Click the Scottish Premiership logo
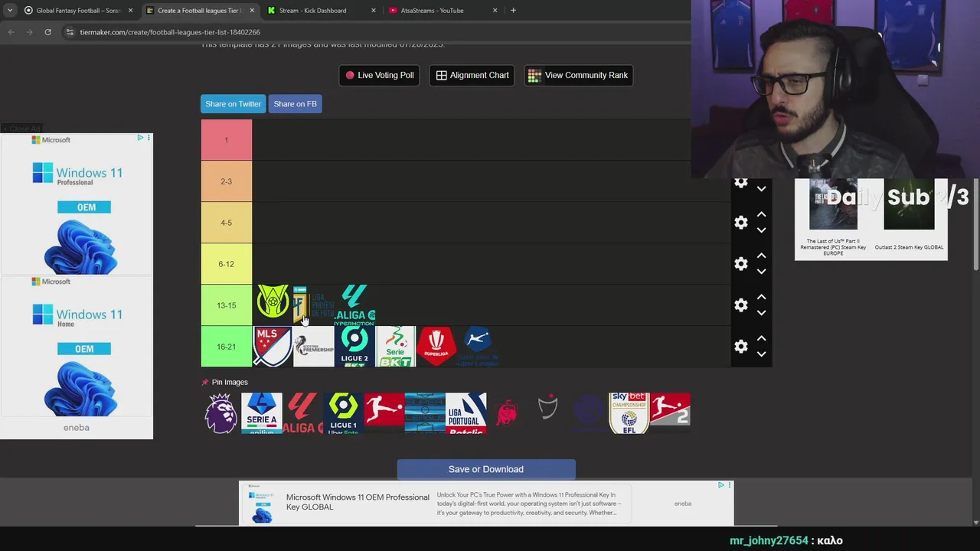980x551 pixels. tap(314, 347)
